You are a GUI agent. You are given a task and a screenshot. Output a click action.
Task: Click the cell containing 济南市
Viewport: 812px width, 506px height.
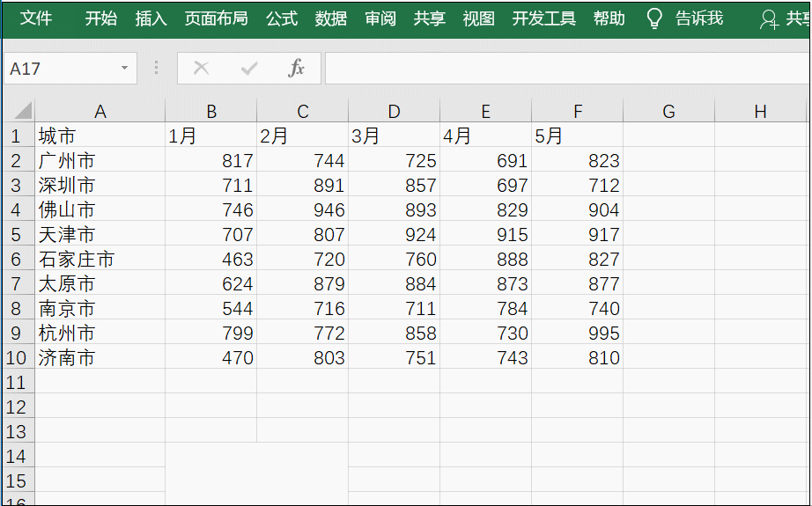pyautogui.click(x=100, y=357)
